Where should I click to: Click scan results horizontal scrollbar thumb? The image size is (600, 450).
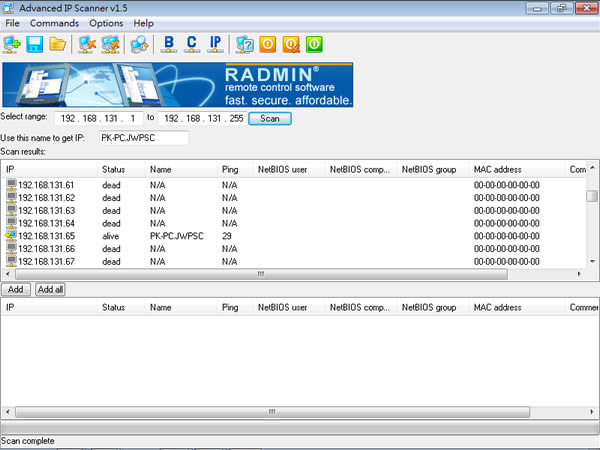261,274
